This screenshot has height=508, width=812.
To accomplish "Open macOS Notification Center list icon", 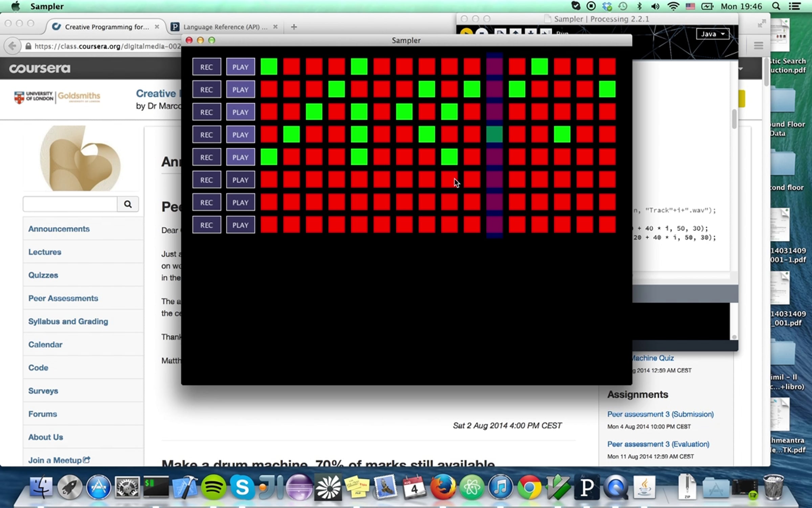I will tap(794, 6).
